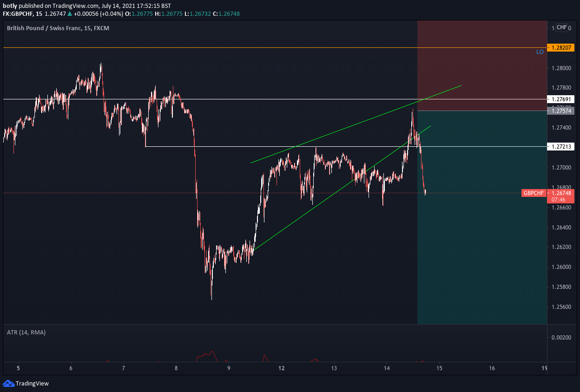This screenshot has width=580, height=392.
Task: Click the author name botly
Action: (x=10, y=6)
